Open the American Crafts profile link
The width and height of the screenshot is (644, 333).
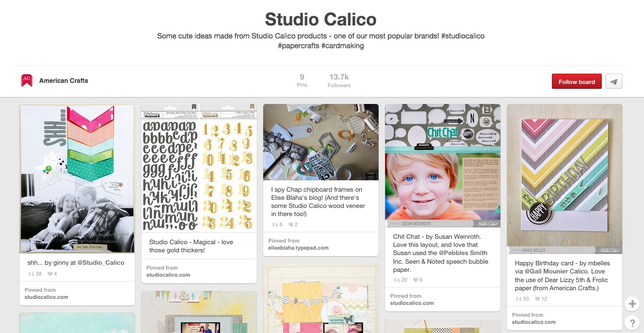[64, 81]
